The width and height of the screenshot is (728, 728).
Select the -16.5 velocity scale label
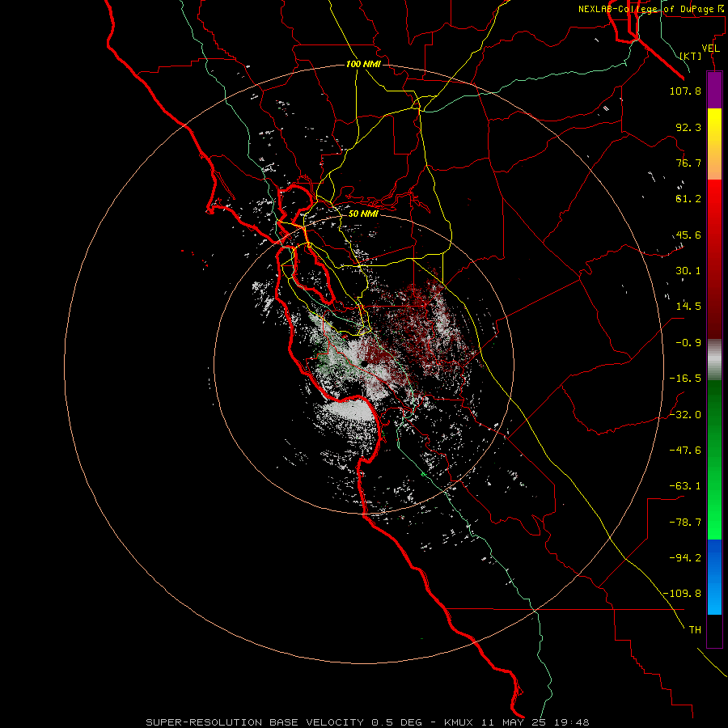point(685,379)
